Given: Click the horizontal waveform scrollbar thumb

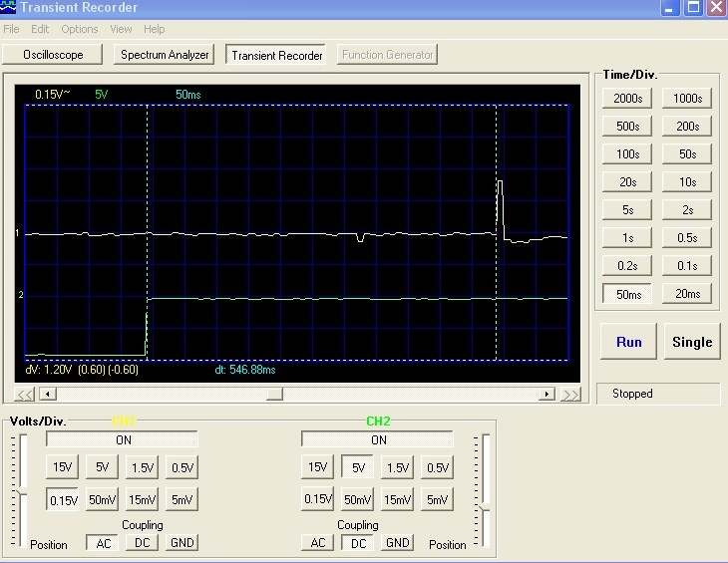Looking at the screenshot, I should coord(274,395).
